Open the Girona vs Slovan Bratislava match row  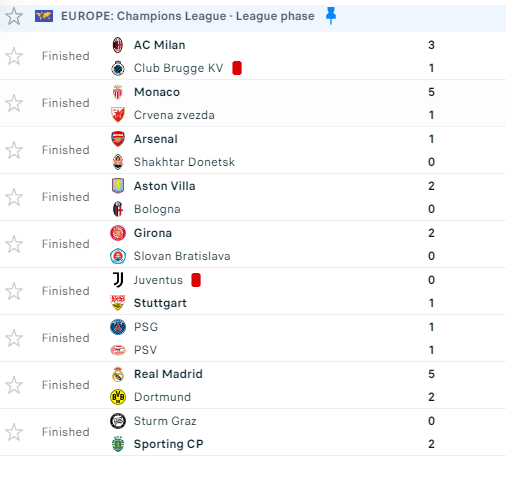click(x=253, y=244)
